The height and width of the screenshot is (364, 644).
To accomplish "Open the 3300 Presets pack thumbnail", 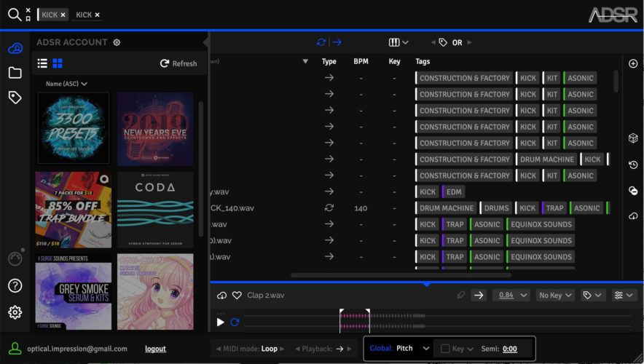I will click(x=74, y=127).
